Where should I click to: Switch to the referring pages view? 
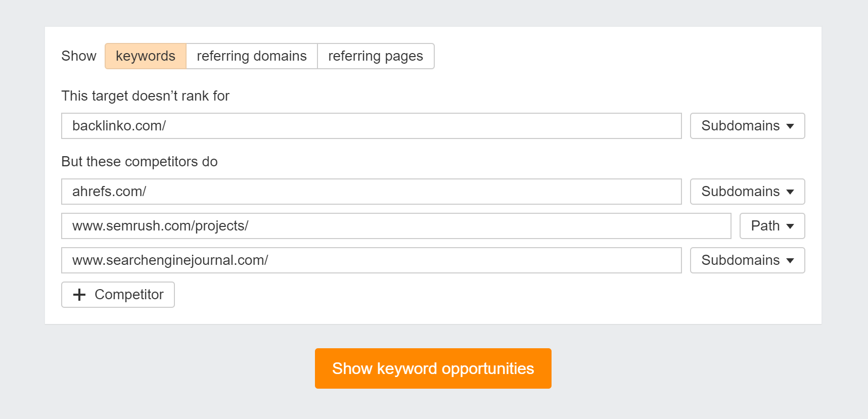[376, 56]
